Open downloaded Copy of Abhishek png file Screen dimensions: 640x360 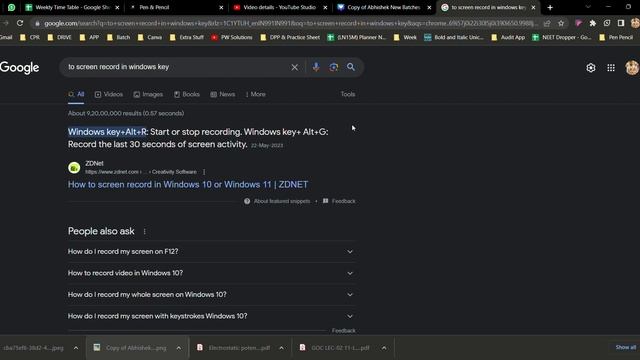130,348
